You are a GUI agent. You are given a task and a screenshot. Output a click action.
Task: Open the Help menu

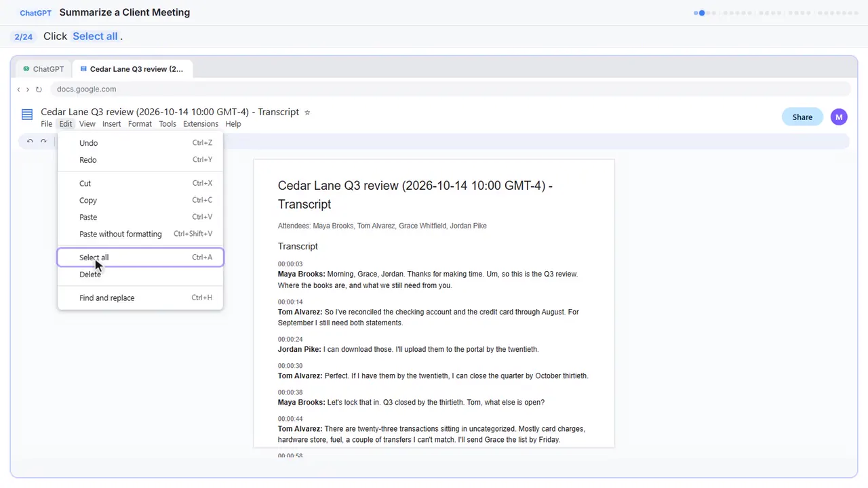[x=233, y=124]
